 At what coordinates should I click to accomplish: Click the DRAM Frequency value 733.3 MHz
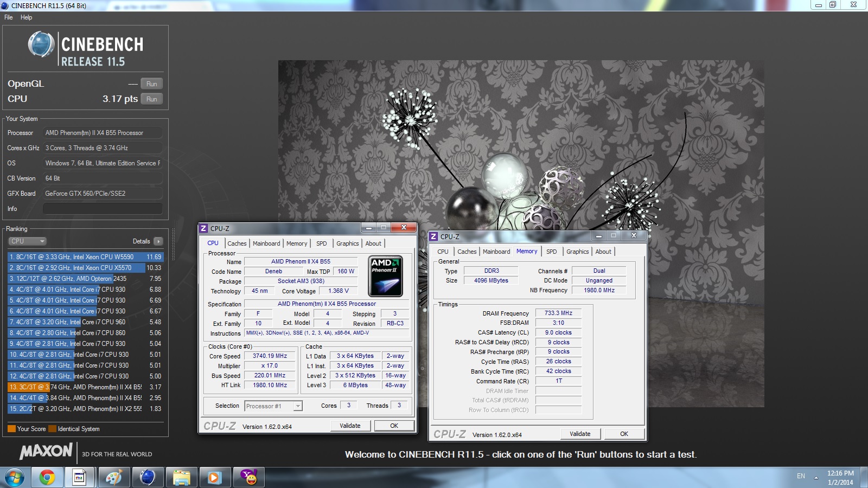pos(559,313)
